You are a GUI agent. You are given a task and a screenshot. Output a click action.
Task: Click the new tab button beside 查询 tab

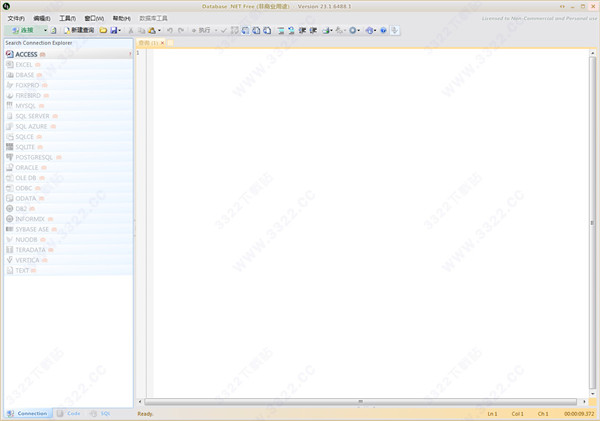[x=170, y=43]
